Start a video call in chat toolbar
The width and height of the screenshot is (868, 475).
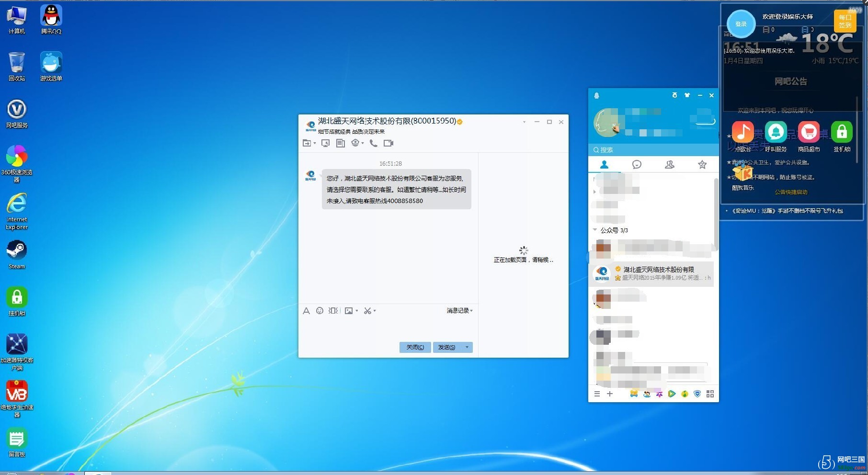388,143
